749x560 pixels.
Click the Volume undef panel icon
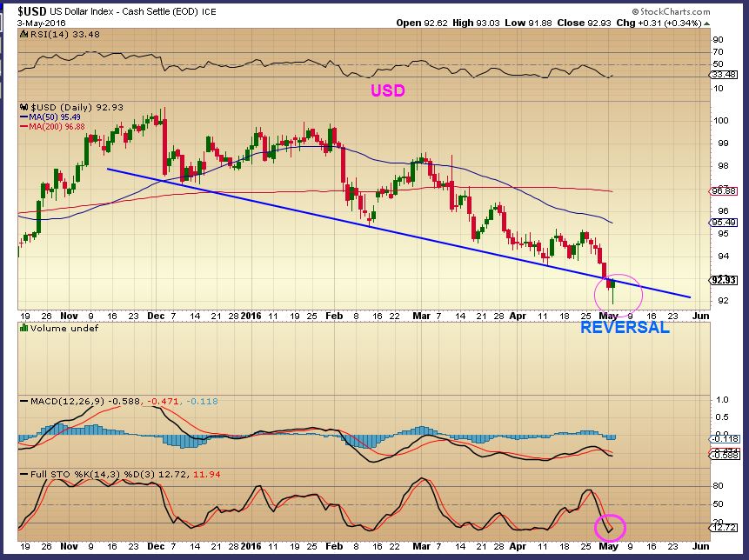pyautogui.click(x=23, y=328)
